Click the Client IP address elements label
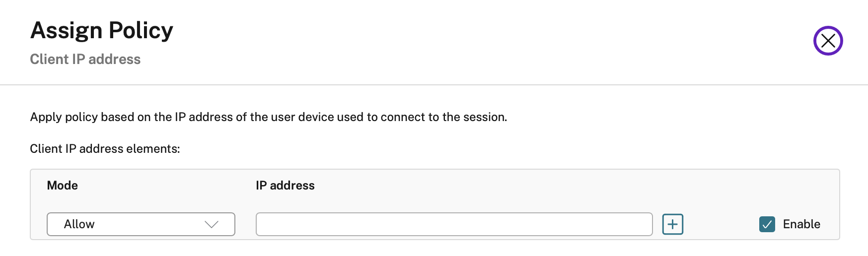 105,149
